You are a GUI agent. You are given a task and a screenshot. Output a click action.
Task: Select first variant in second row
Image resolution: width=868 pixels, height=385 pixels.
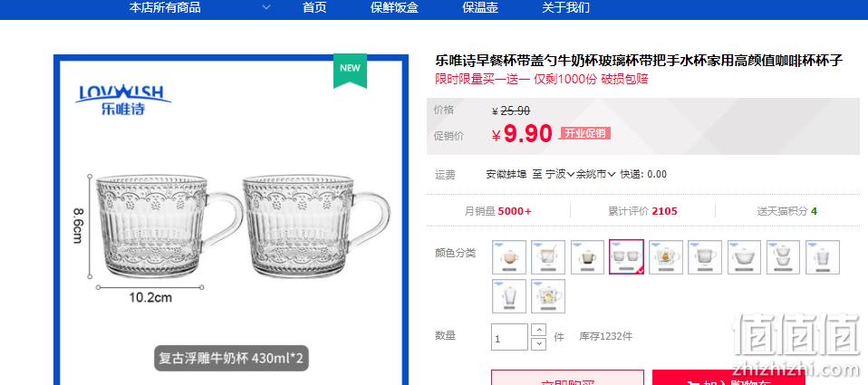(509, 296)
